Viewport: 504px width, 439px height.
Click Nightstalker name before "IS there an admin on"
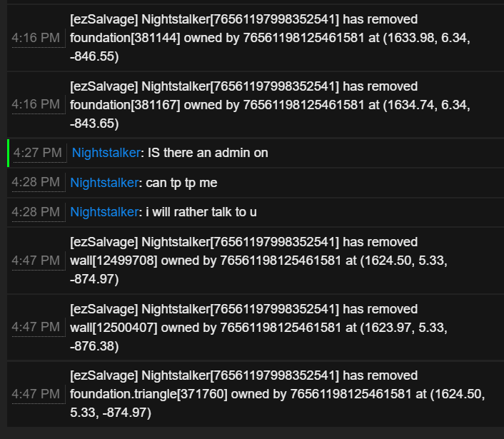click(x=105, y=153)
